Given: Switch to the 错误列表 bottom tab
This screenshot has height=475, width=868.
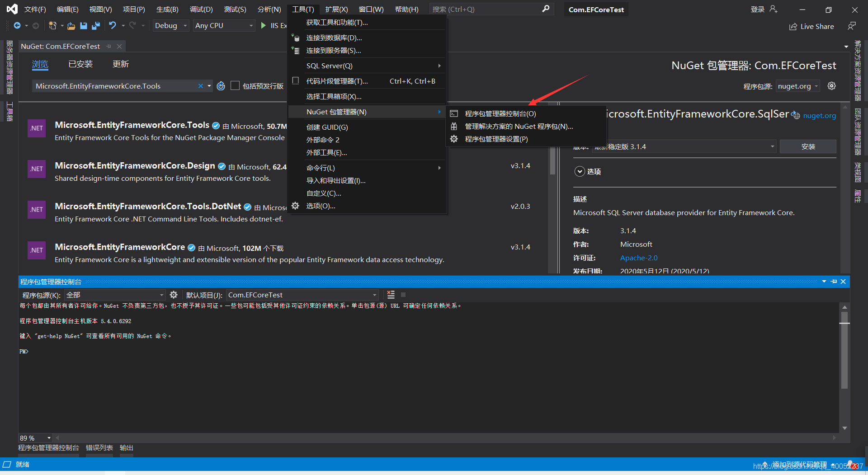Looking at the screenshot, I should (99, 448).
